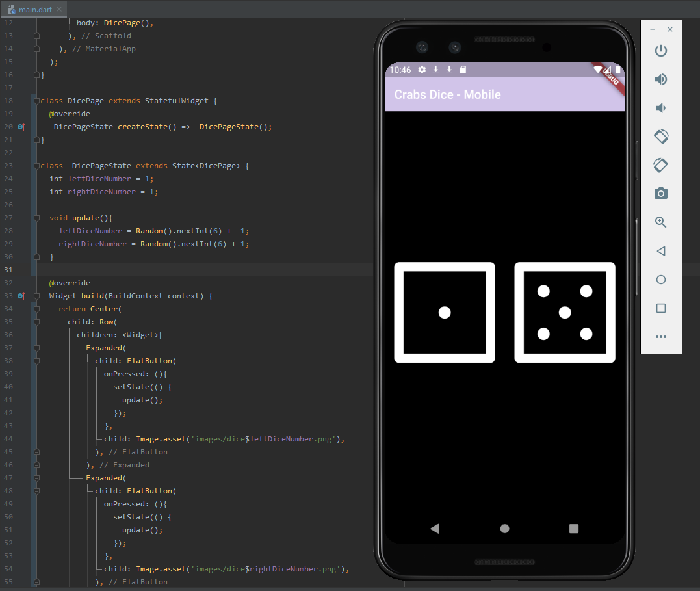Close the emulator toolbar window
This screenshot has height=591, width=700.
[x=669, y=29]
